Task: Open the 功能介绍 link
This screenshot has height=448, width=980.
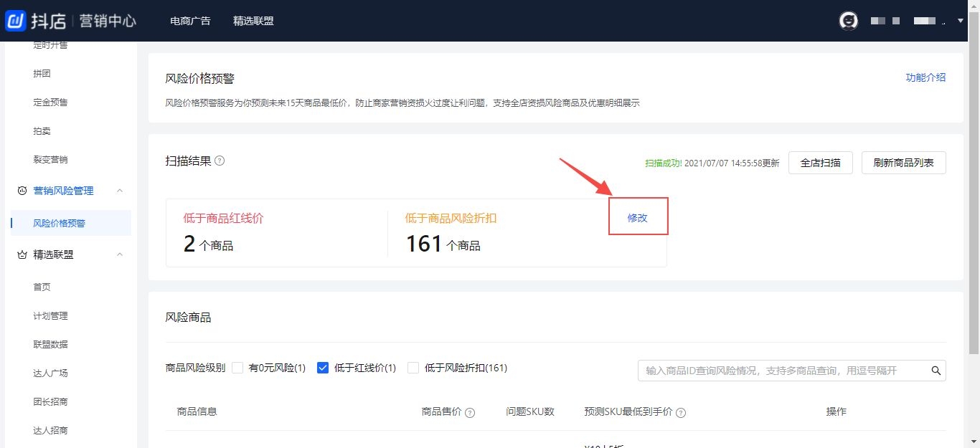Action: tap(925, 77)
